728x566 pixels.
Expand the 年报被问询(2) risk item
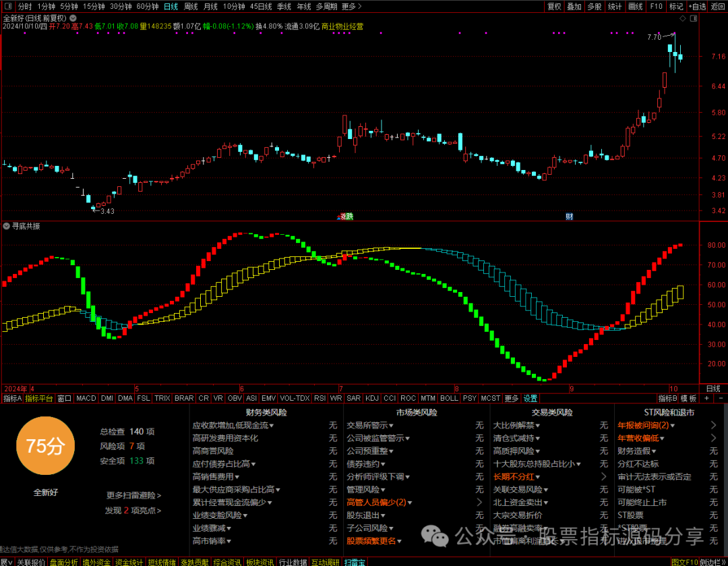pos(646,425)
